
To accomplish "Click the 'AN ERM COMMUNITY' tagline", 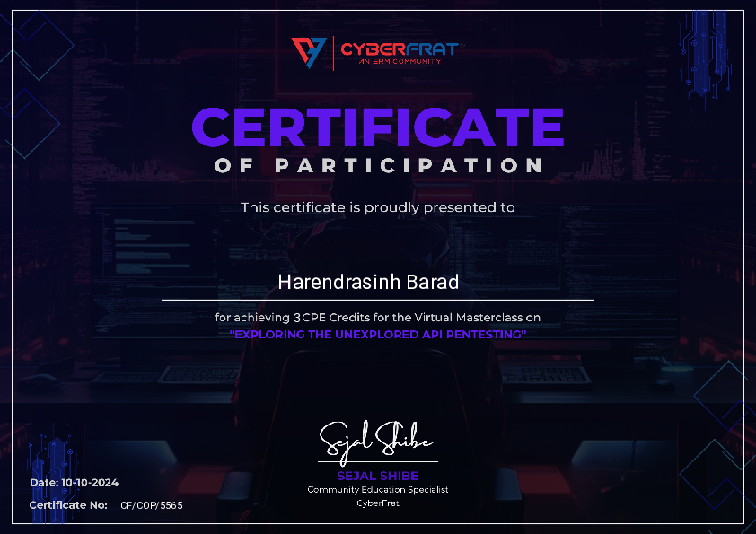I will point(400,62).
